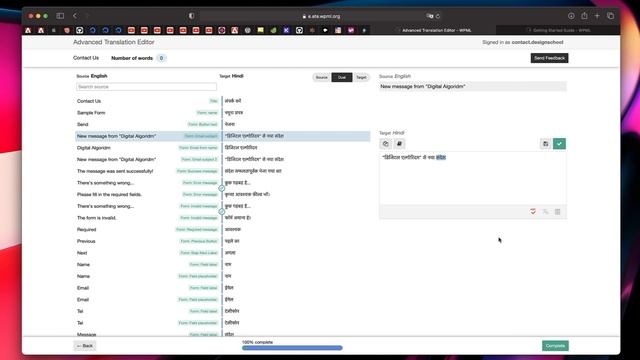This screenshot has height=360, width=640.
Task: Click the "Signed in as contact.designschool" text
Action: [522, 42]
